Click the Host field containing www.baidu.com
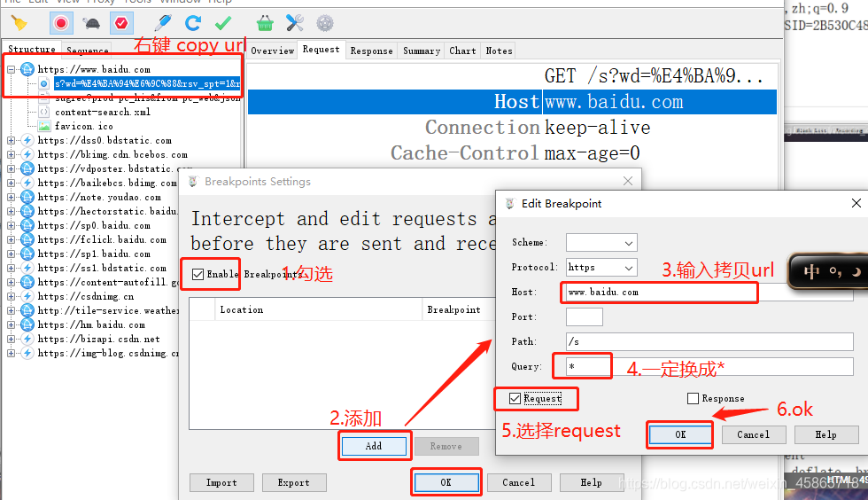 click(709, 293)
